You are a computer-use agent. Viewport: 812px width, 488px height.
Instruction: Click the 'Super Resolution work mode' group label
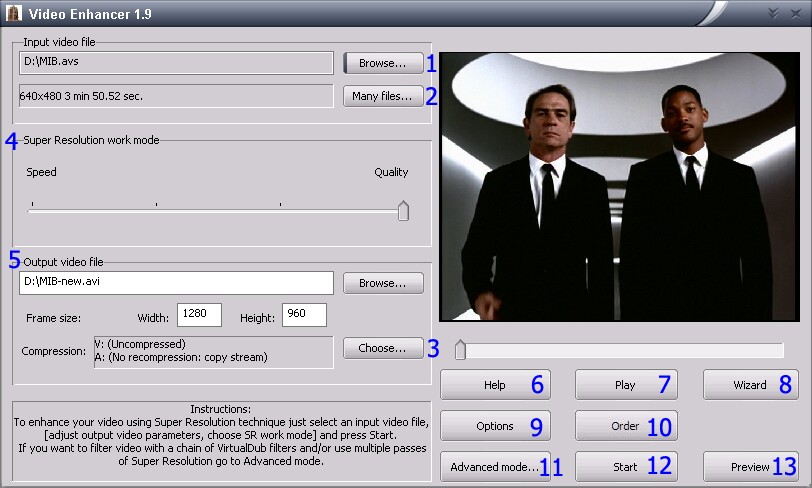pos(91,140)
